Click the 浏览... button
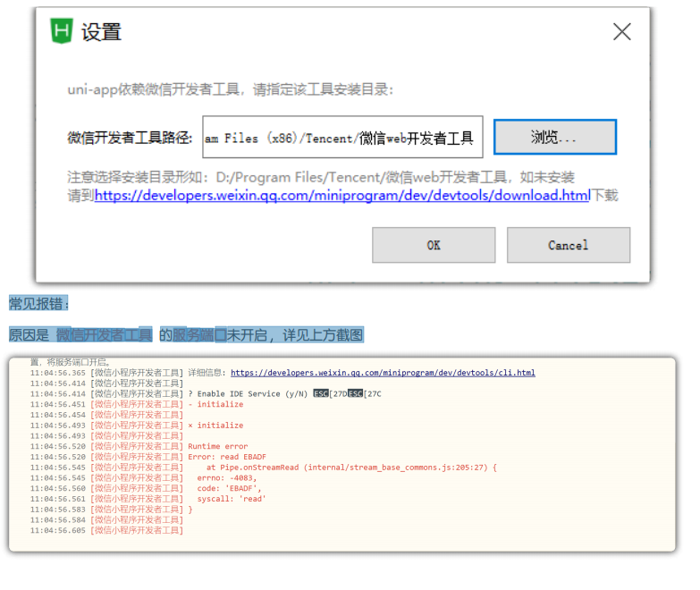Screen dimensions: 700x590 555,137
